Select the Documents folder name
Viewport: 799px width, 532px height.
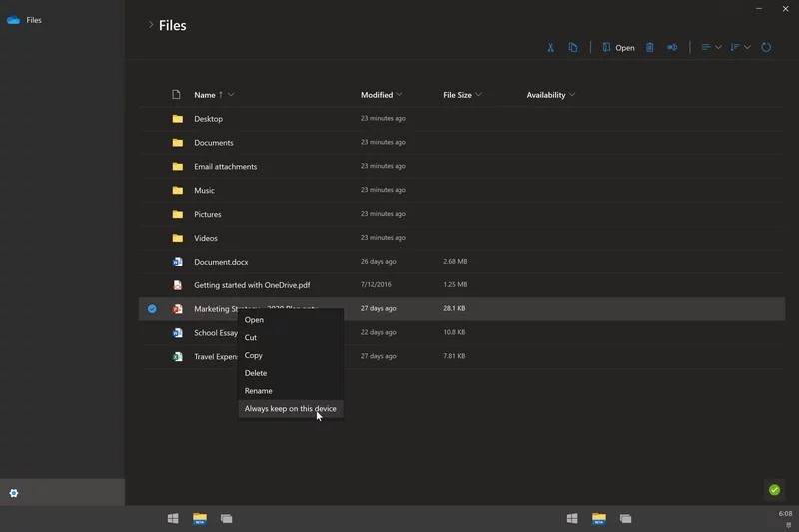[214, 143]
